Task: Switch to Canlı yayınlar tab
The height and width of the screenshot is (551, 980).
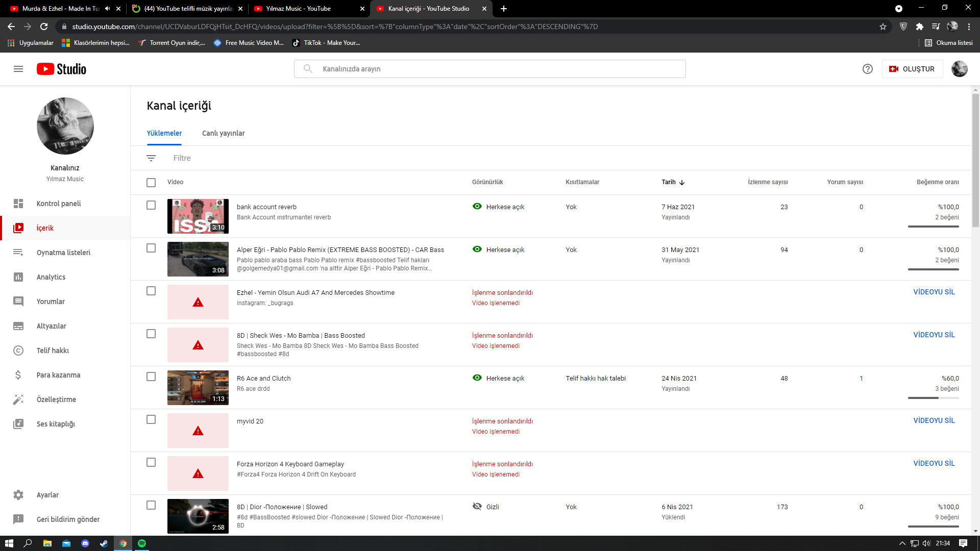Action: coord(223,133)
